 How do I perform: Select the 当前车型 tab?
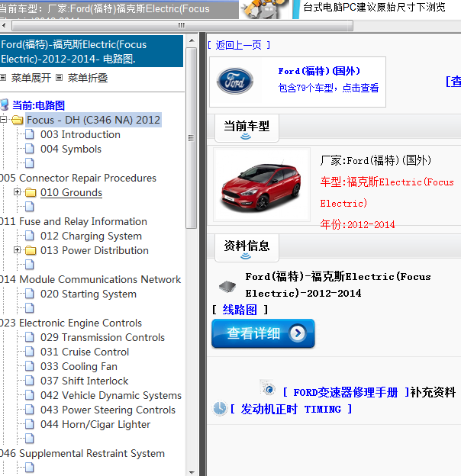(x=247, y=128)
